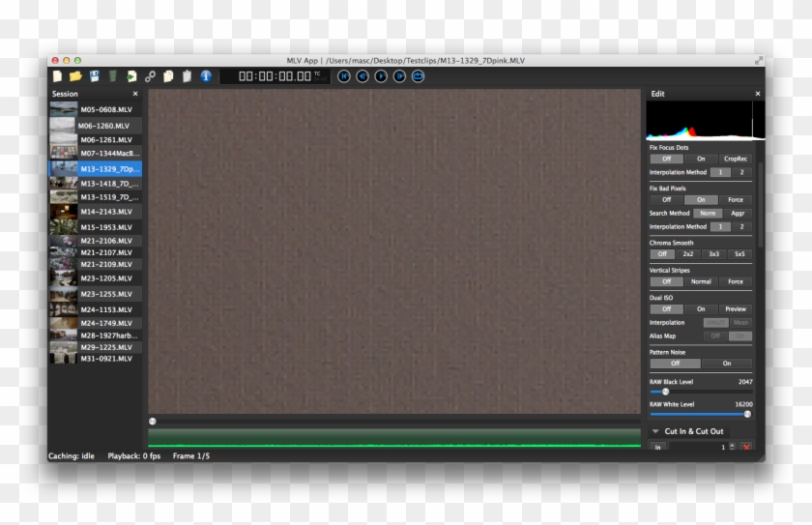Paste receipt using the clipboard icon
The image size is (812, 525).
click(x=187, y=75)
